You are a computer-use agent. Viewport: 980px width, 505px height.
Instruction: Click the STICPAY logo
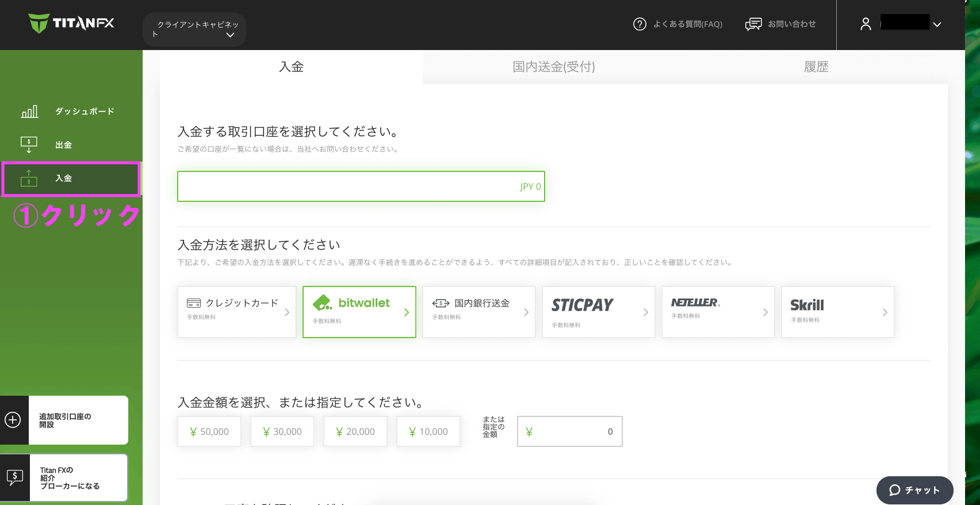[x=582, y=305]
